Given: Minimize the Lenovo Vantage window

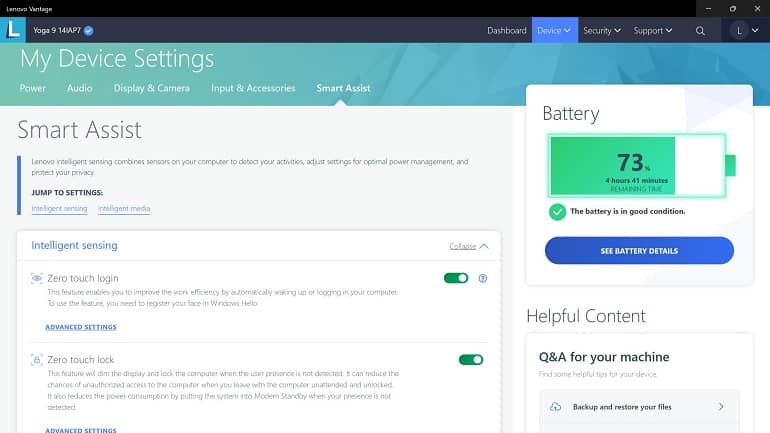Looking at the screenshot, I should pyautogui.click(x=708, y=8).
